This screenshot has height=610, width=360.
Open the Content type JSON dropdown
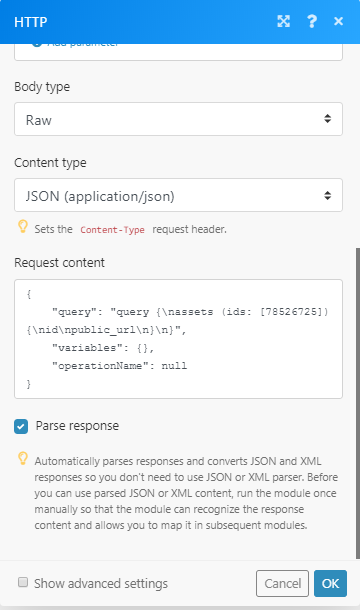[178, 195]
